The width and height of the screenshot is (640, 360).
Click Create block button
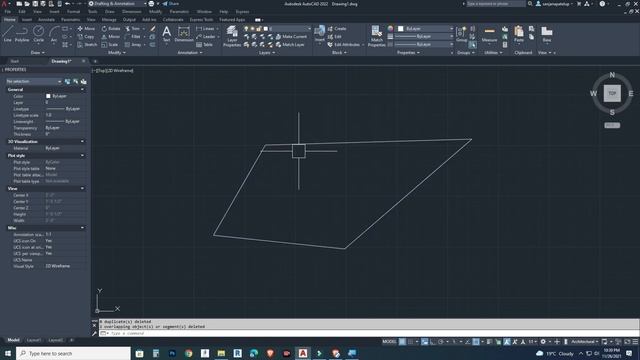pyautogui.click(x=337, y=29)
